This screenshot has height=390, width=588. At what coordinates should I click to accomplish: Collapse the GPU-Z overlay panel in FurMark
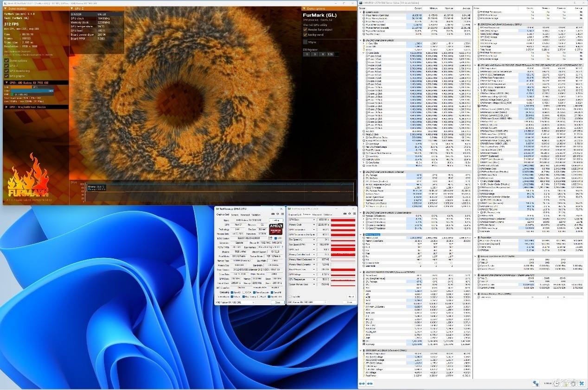pyautogui.click(x=72, y=8)
